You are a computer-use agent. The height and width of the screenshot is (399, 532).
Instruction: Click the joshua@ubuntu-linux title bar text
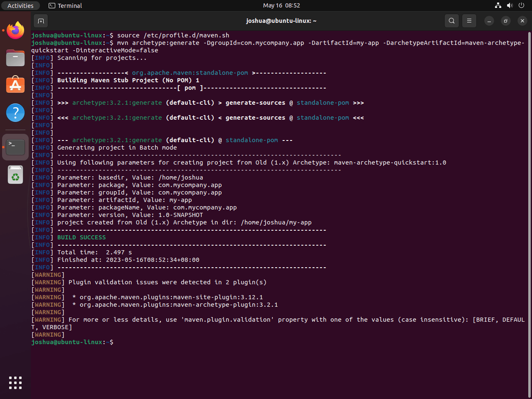pyautogui.click(x=281, y=21)
